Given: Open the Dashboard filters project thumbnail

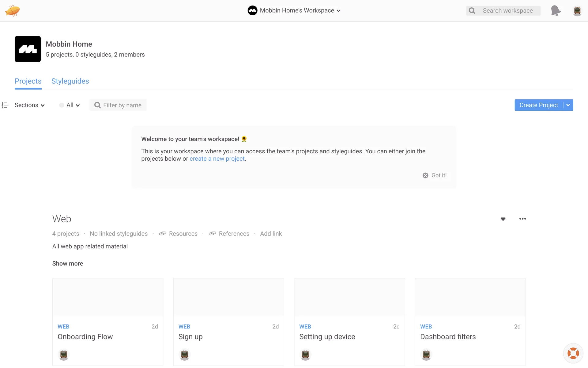Looking at the screenshot, I should coord(470,297).
